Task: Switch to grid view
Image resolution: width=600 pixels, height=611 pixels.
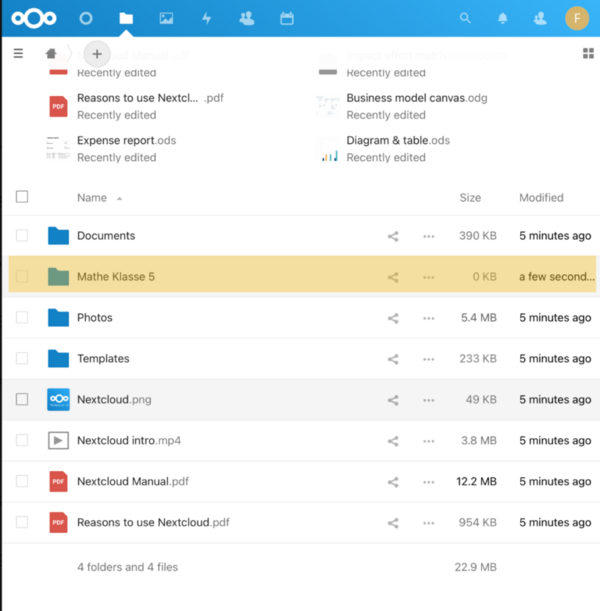Action: (x=588, y=53)
